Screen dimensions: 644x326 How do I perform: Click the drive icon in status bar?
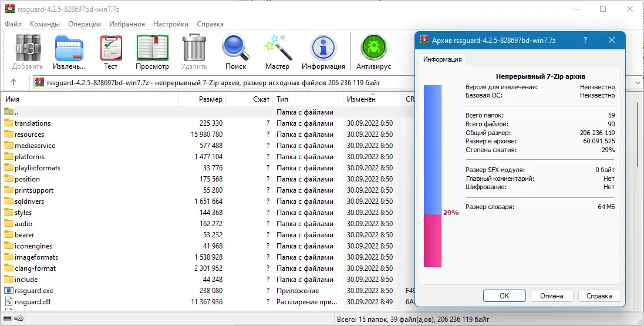coord(8,318)
